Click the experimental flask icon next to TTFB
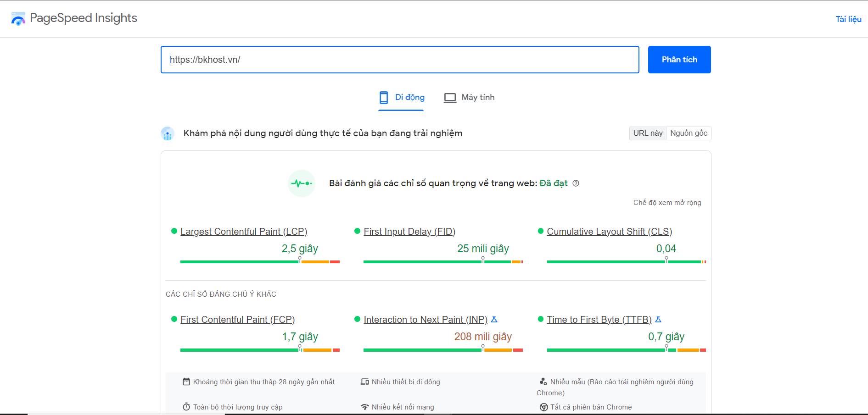The width and height of the screenshot is (868, 415). pos(658,319)
